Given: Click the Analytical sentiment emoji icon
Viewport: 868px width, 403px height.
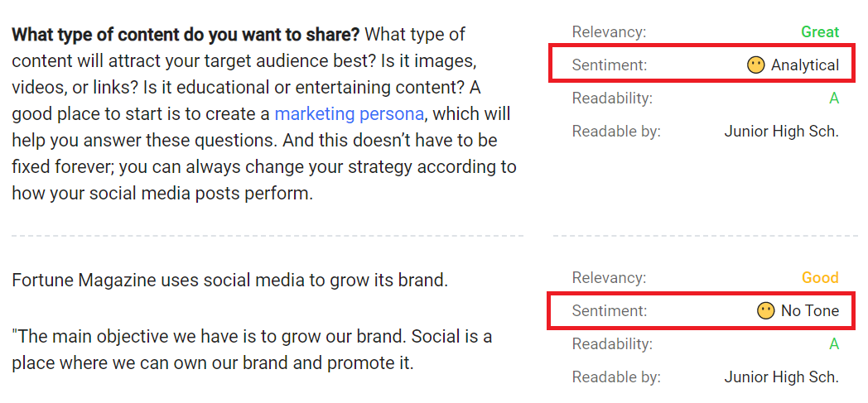Looking at the screenshot, I should 755,65.
